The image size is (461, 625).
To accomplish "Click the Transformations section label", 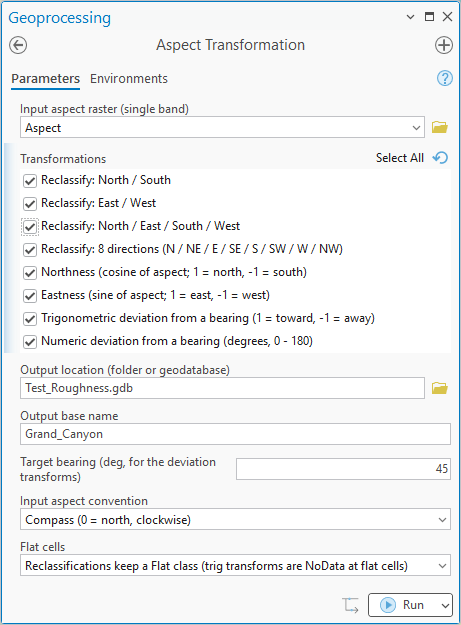I will tap(63, 159).
